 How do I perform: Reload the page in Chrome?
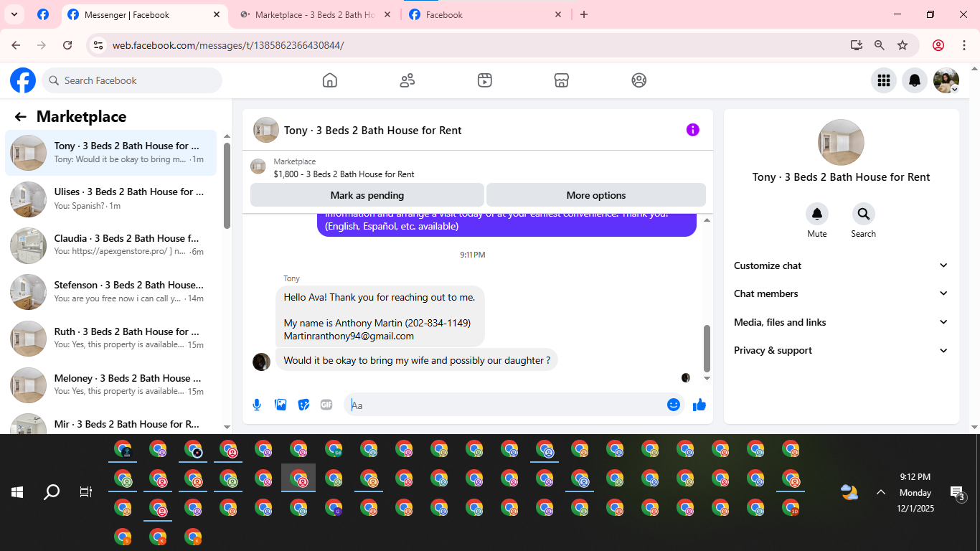[x=67, y=45]
